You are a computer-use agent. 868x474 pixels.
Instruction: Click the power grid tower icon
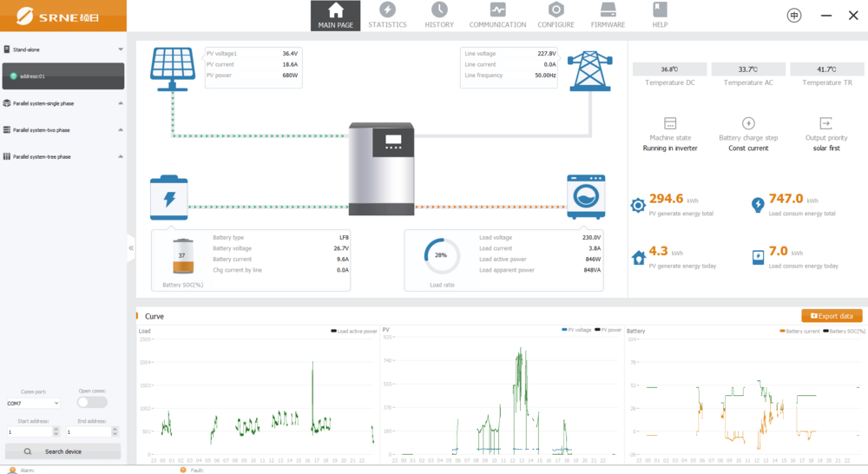click(x=589, y=69)
